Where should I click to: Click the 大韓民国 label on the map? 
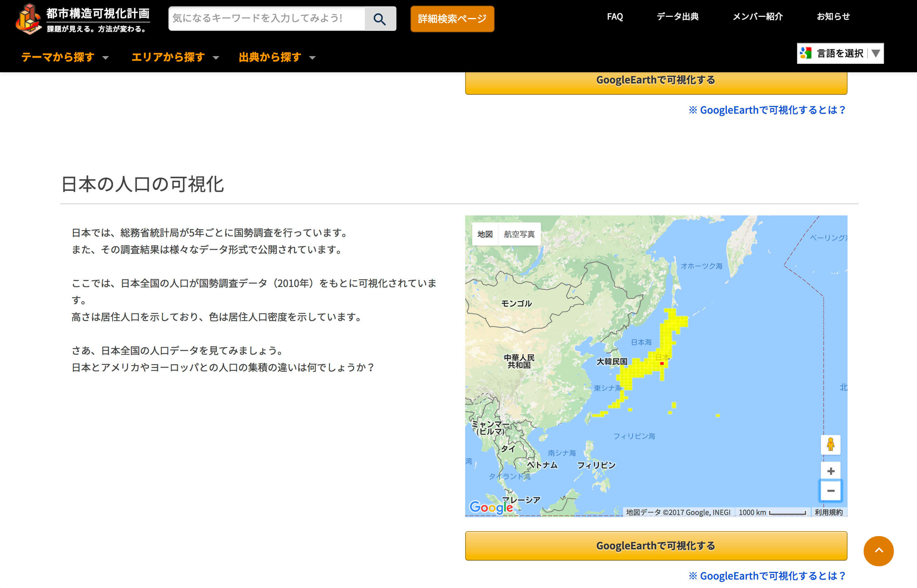click(611, 362)
